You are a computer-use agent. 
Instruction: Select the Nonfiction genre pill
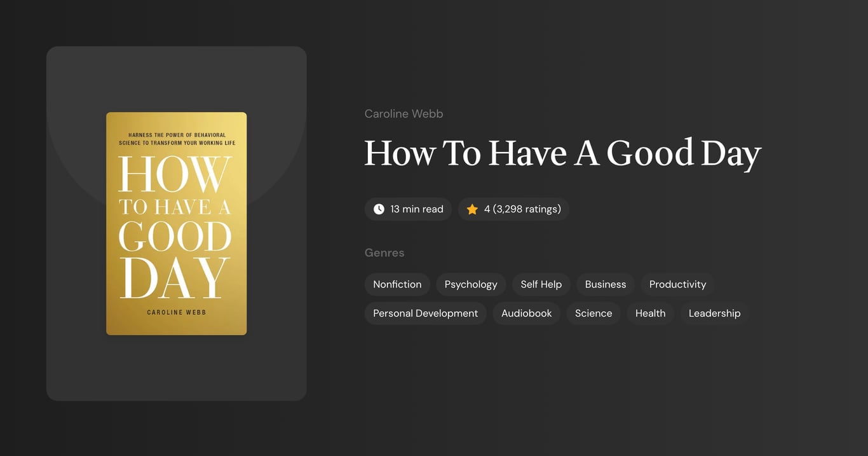pos(397,284)
